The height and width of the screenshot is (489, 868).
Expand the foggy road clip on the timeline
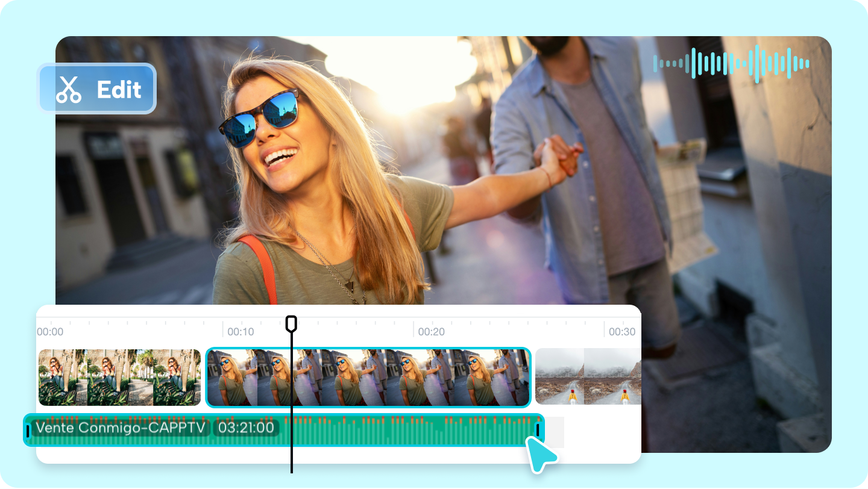[588, 376]
